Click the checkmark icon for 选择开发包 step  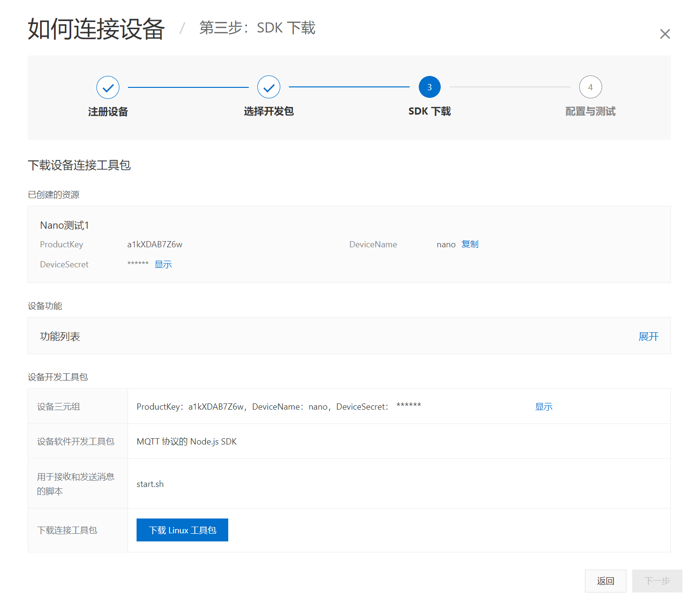point(268,87)
